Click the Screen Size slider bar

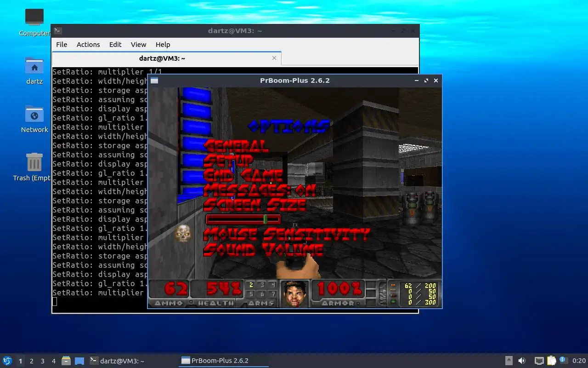(243, 219)
